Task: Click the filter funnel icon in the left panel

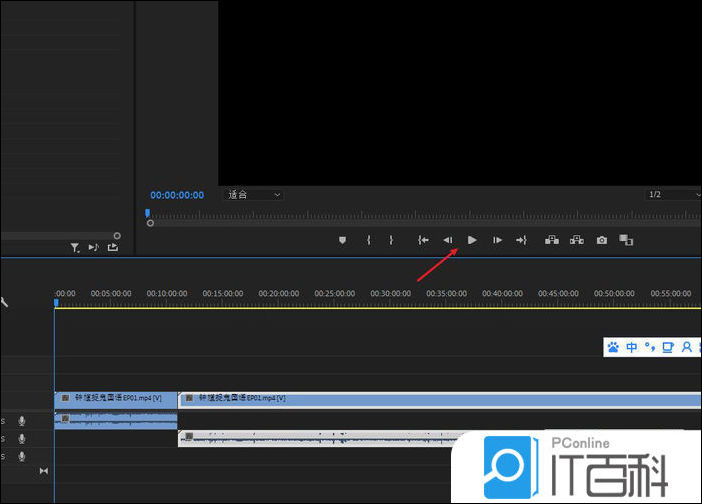Action: 75,248
